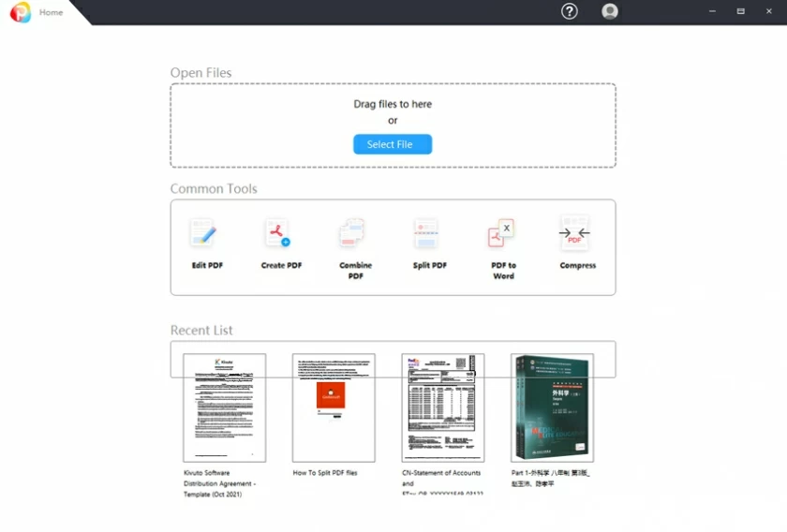
Task: Minimize the application window
Action: coord(712,11)
